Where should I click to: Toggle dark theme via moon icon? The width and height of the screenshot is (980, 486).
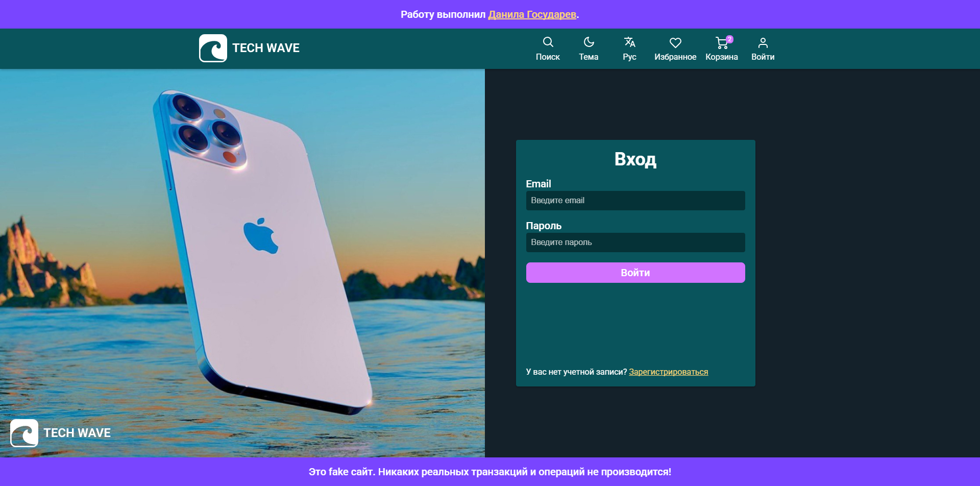(589, 42)
